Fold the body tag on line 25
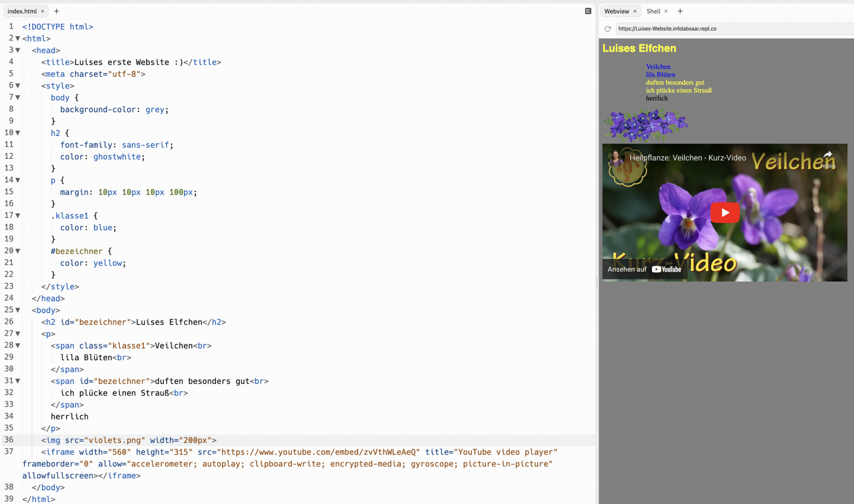This screenshot has height=504, width=854. pos(18,310)
